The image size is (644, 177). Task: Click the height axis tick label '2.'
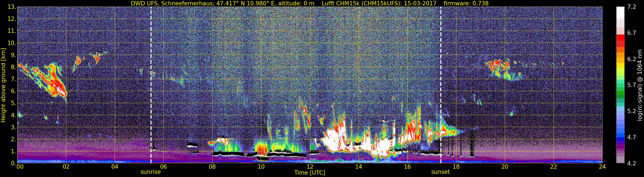click(x=13, y=139)
